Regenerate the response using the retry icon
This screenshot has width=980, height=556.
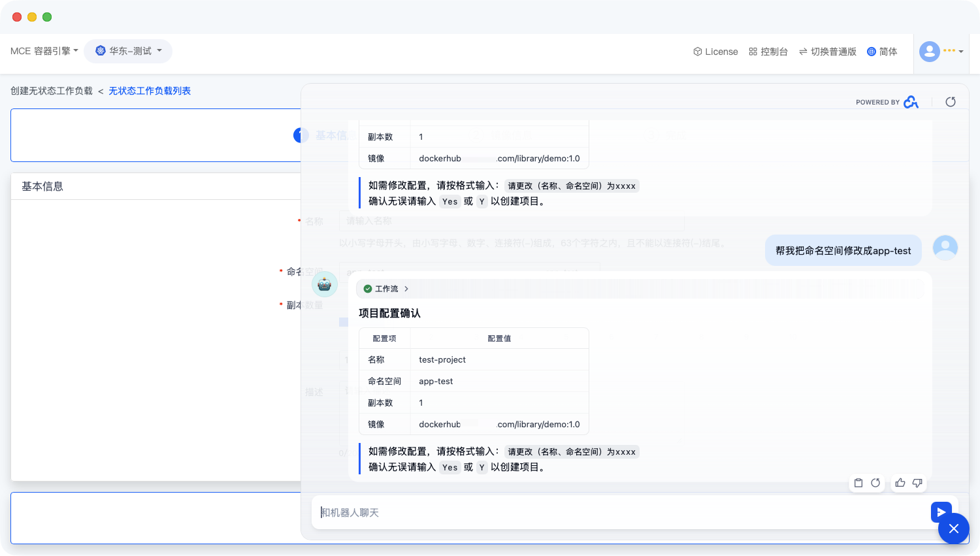pyautogui.click(x=875, y=483)
